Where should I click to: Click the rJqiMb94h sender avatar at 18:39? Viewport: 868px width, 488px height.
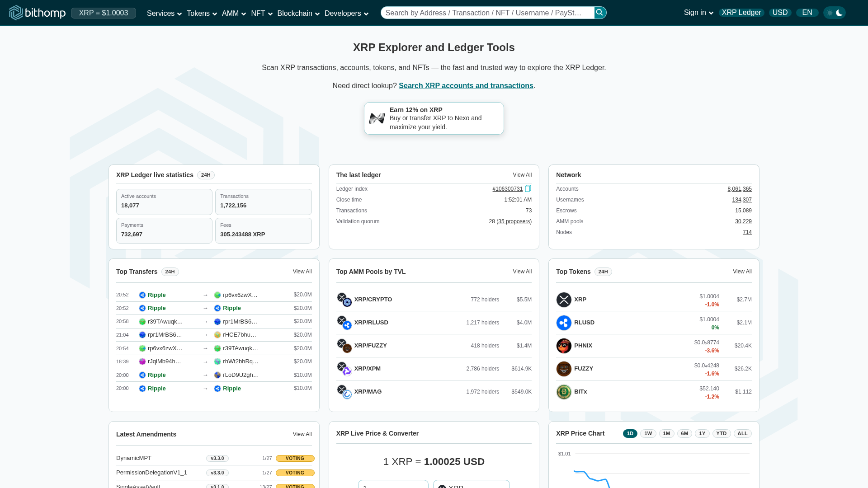pos(142,361)
